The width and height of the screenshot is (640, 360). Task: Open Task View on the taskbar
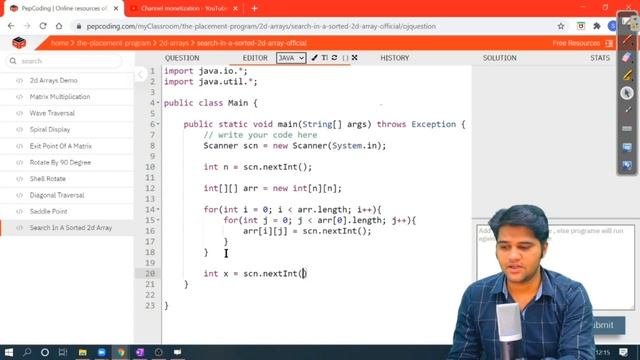click(63, 352)
